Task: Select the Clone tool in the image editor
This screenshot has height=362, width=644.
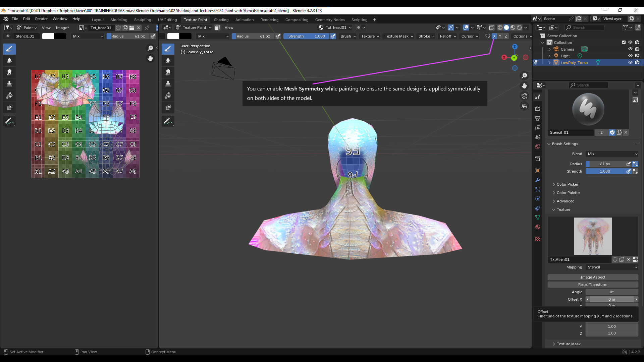Action: click(9, 84)
